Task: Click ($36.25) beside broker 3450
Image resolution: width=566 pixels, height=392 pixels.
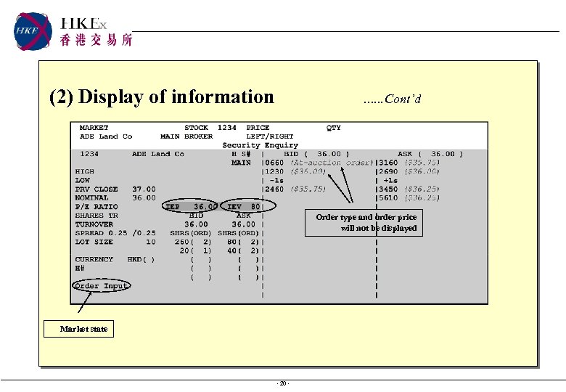Action: pos(422,189)
